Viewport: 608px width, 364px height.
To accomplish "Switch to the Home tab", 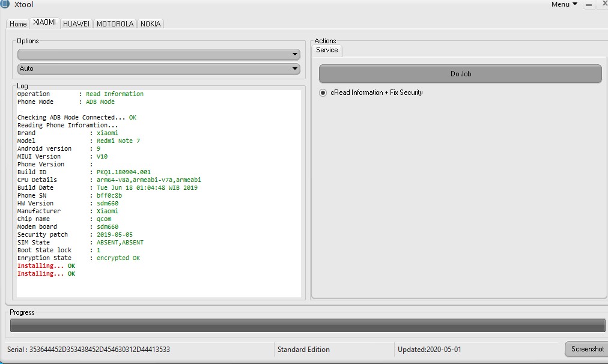I will 18,23.
